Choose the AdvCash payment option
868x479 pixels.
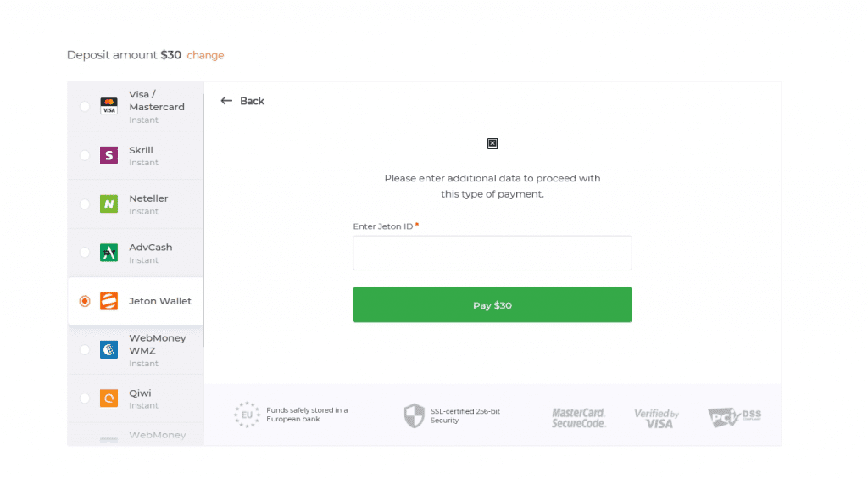click(x=136, y=253)
